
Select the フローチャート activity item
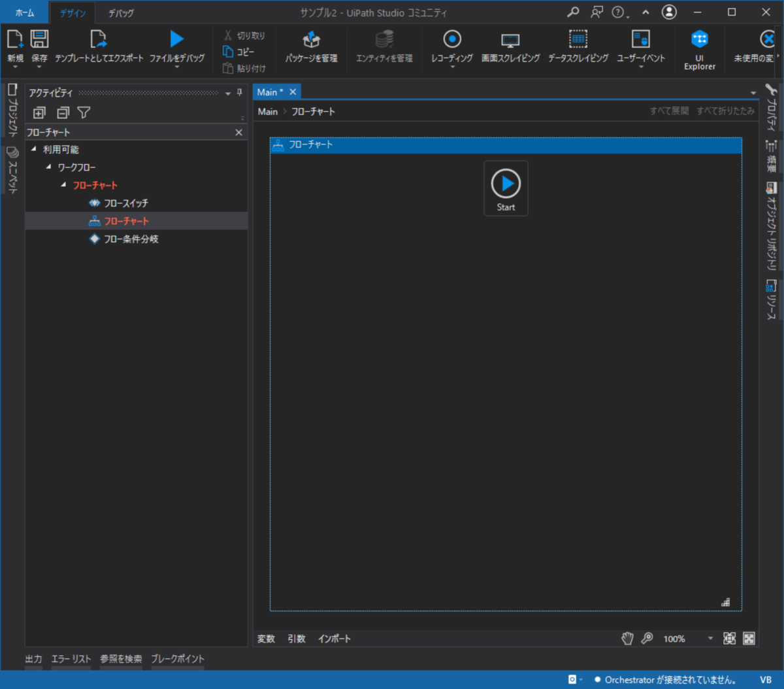(136, 221)
